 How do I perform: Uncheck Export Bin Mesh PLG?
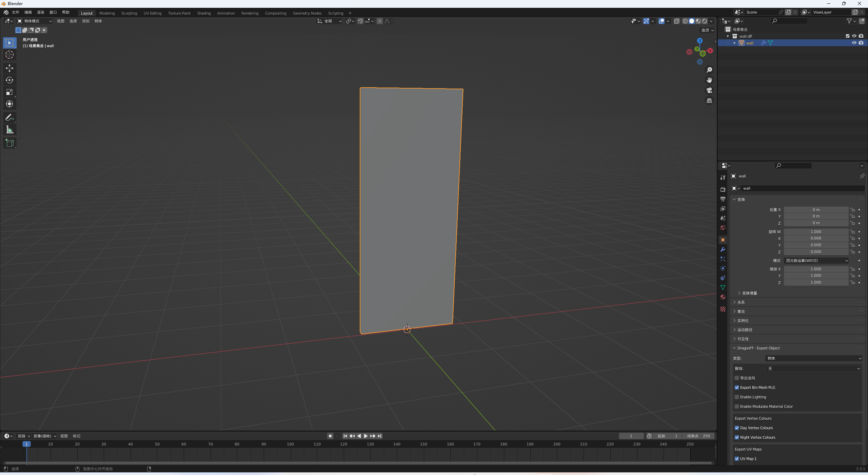coord(737,387)
